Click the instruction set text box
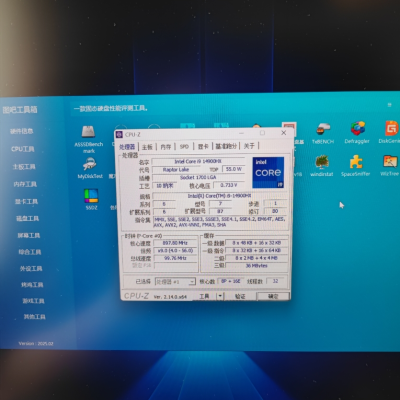This screenshot has height=400, width=400. coord(220,222)
